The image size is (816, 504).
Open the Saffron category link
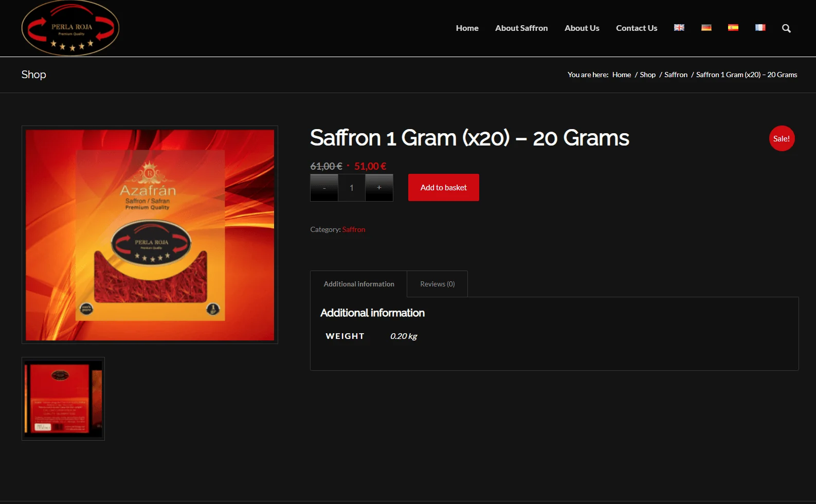tap(354, 229)
